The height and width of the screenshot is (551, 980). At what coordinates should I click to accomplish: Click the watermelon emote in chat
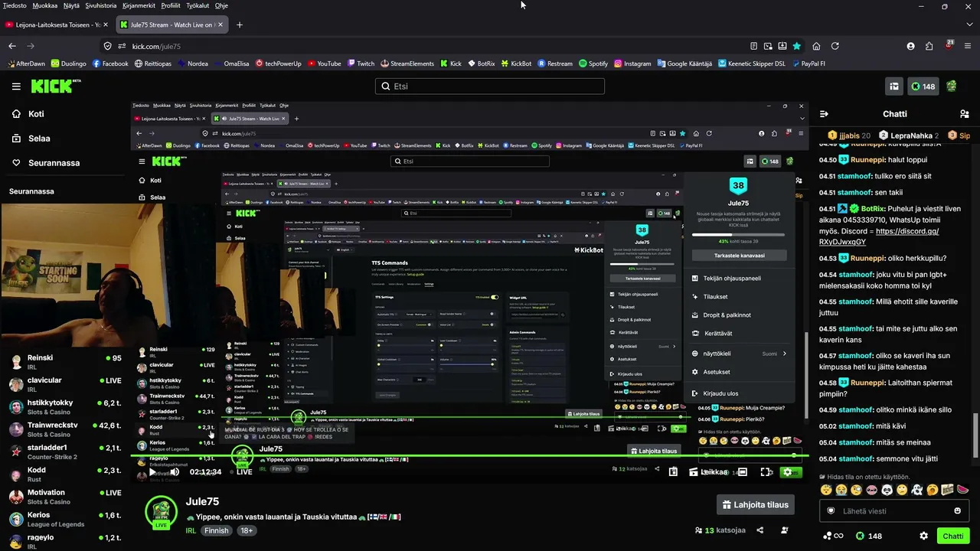click(963, 490)
